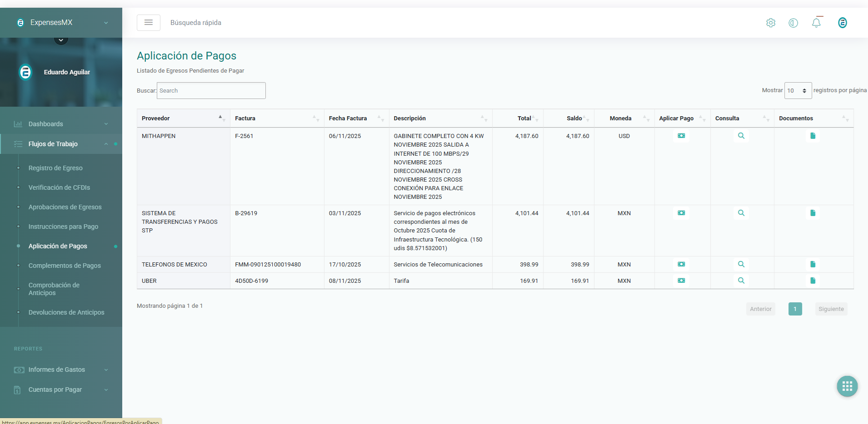The width and height of the screenshot is (868, 424).
Task: Select page 1 in pagination
Action: click(x=794, y=309)
